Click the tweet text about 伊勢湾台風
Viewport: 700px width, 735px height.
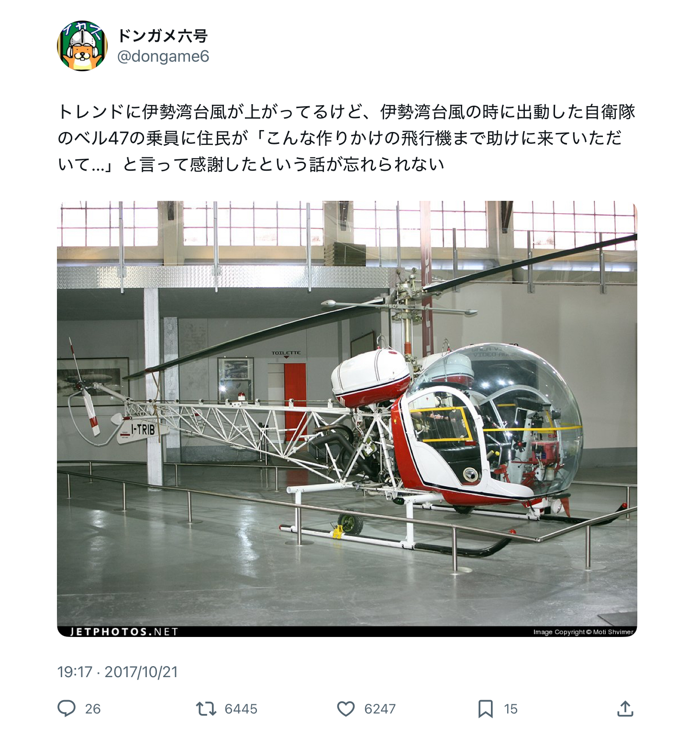pyautogui.click(x=346, y=138)
